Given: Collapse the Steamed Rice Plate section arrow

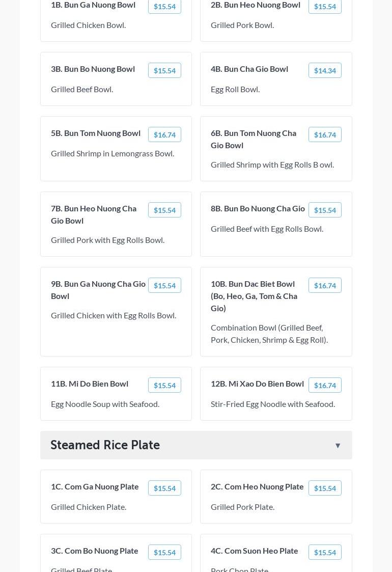Looking at the screenshot, I should coord(338,446).
